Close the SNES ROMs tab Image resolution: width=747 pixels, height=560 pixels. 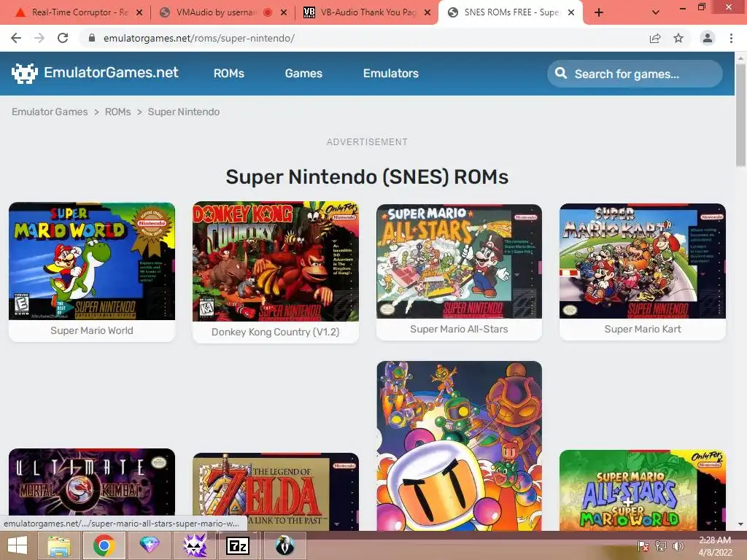click(571, 12)
